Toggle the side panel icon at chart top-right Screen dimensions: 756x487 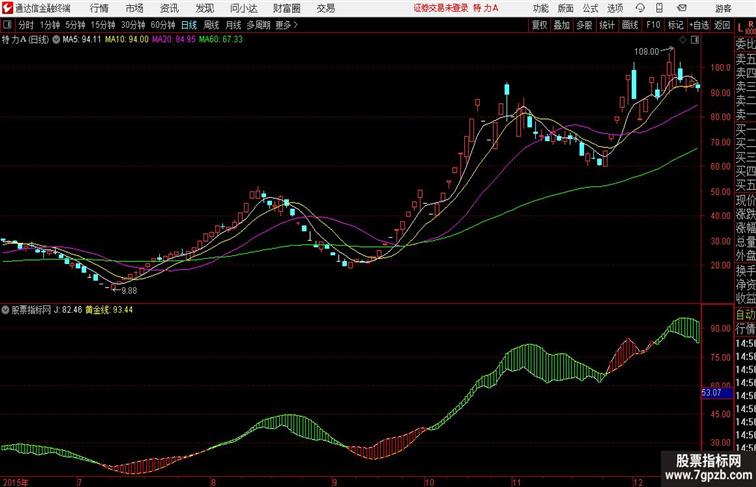[x=695, y=40]
